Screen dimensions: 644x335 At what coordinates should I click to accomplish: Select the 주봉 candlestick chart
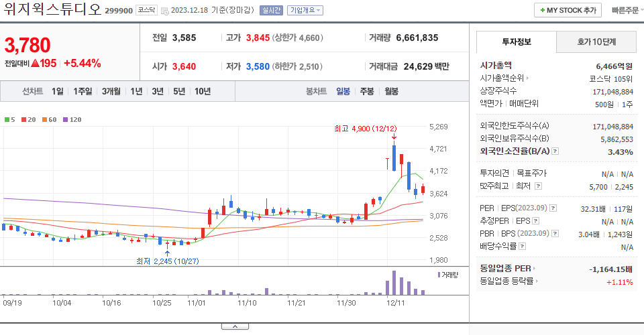367,91
